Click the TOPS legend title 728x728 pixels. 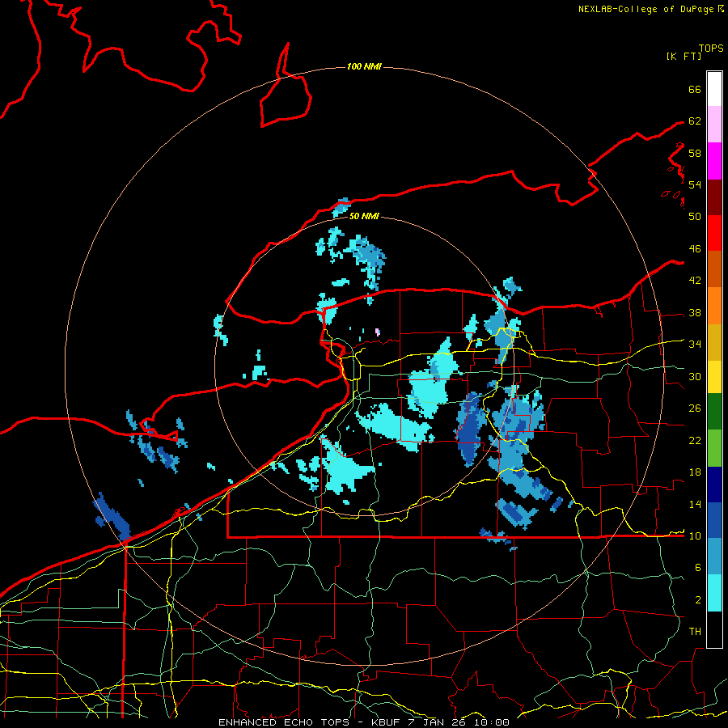[711, 49]
